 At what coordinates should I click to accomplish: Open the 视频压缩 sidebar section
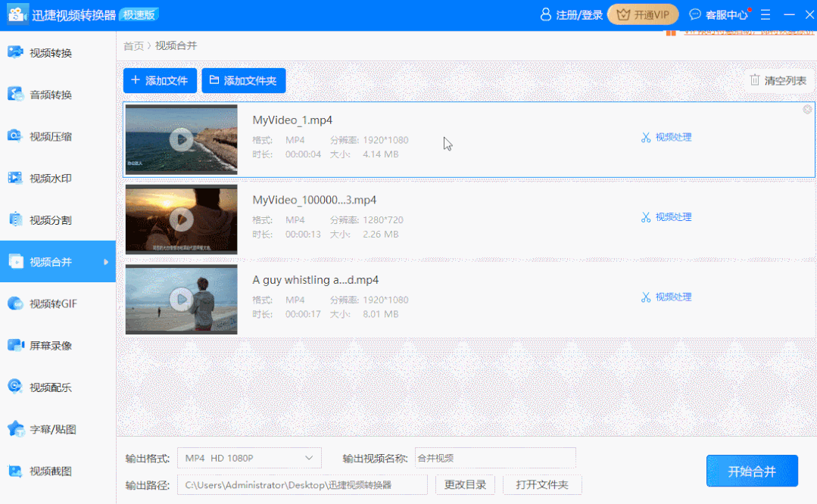point(58,136)
